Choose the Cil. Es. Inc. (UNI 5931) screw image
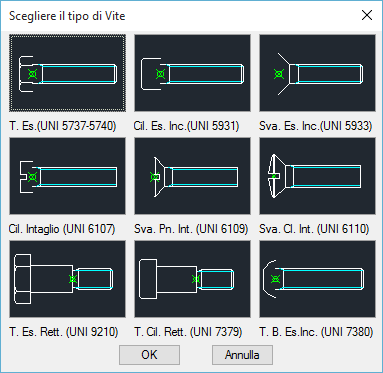Image resolution: width=383 pixels, height=373 pixels. [192, 73]
